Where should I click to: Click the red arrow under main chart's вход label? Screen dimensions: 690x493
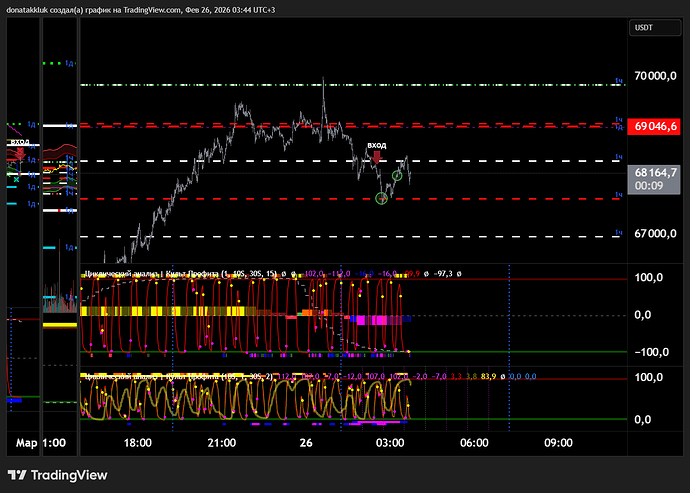376,158
